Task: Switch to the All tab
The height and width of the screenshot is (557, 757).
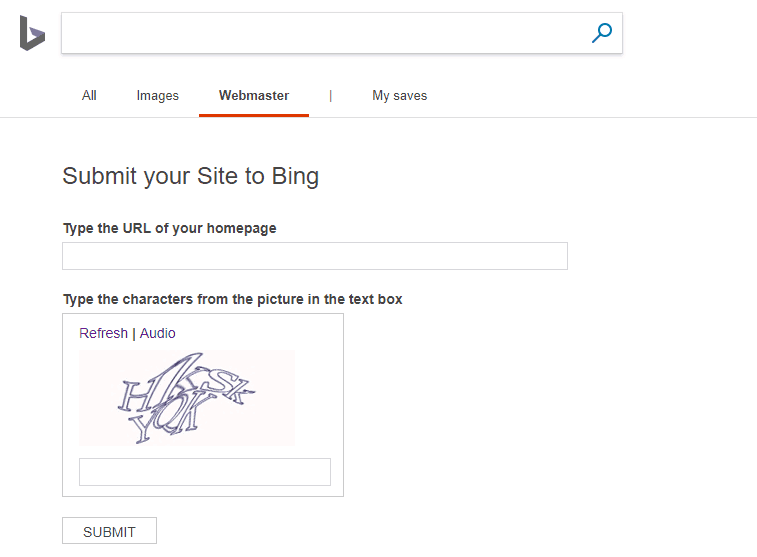Action: [89, 96]
